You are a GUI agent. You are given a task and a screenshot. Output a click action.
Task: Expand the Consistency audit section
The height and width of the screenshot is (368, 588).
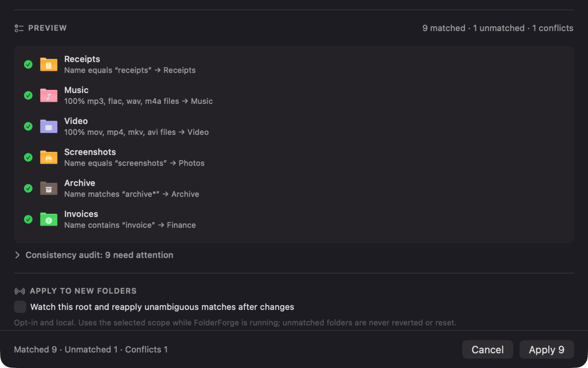18,255
